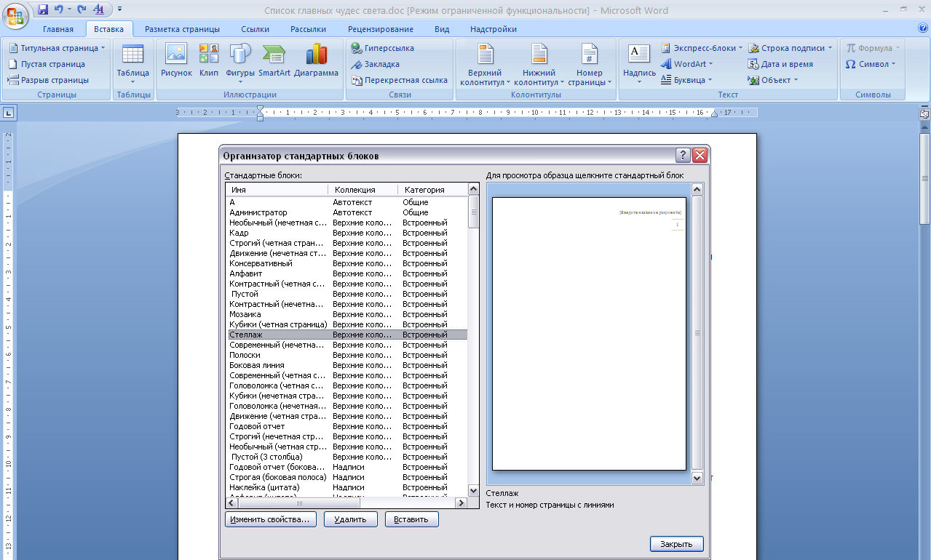Open the Рассылки tab
The width and height of the screenshot is (931, 560).
pos(308,29)
